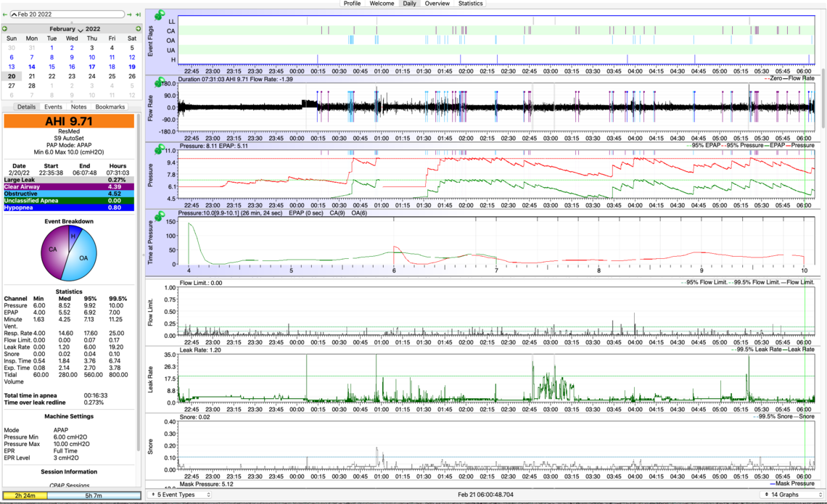827x504 pixels.
Task: Click the 'Feb 21 06:00:48.704' status text
Action: pyautogui.click(x=485, y=495)
